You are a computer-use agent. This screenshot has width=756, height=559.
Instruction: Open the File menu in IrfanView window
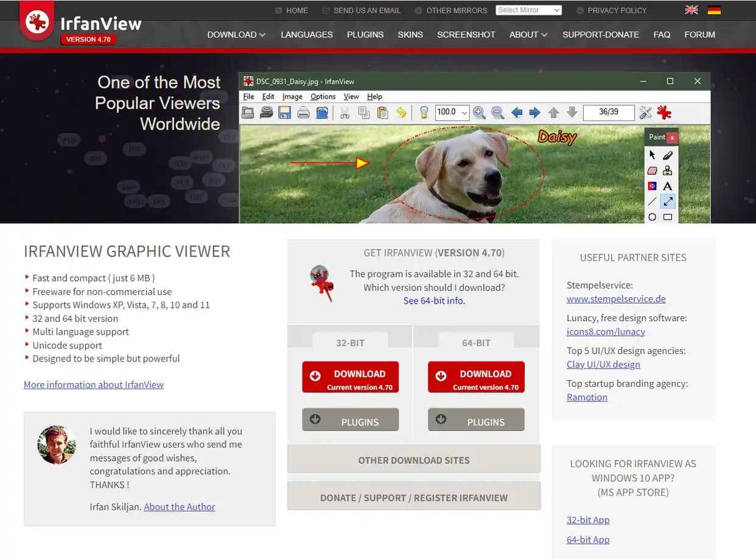pyautogui.click(x=249, y=97)
